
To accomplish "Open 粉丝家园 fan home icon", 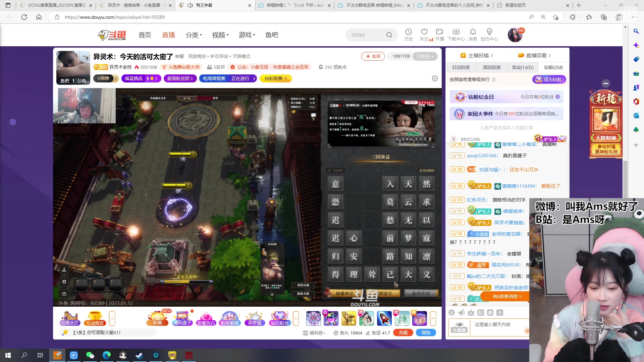I will (x=230, y=318).
